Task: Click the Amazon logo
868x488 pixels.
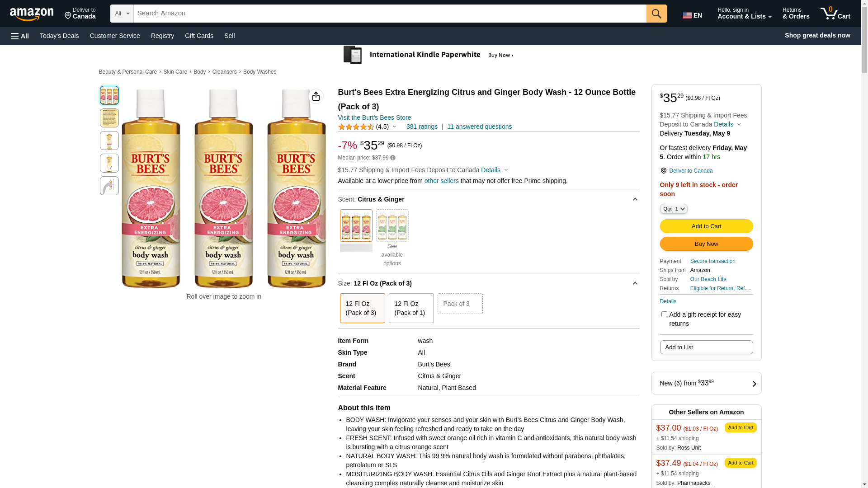Action: (32, 14)
